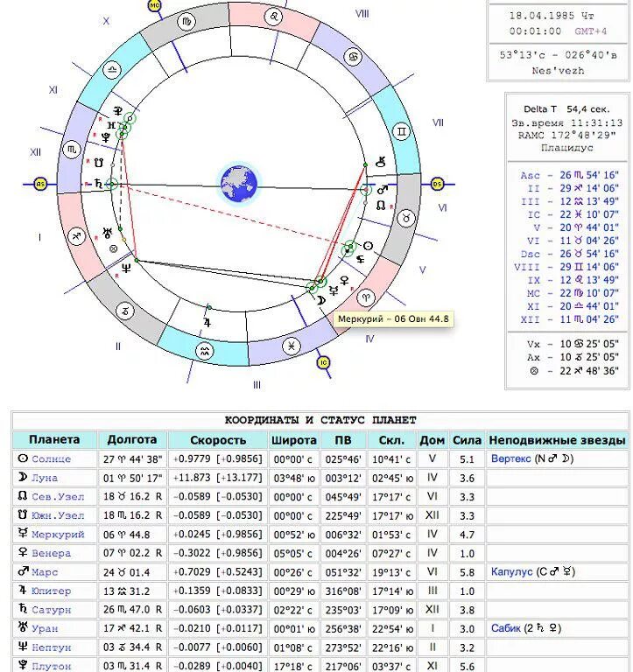Click the Aries sign on the zodiac ring
The height and width of the screenshot is (672, 633).
366,297
